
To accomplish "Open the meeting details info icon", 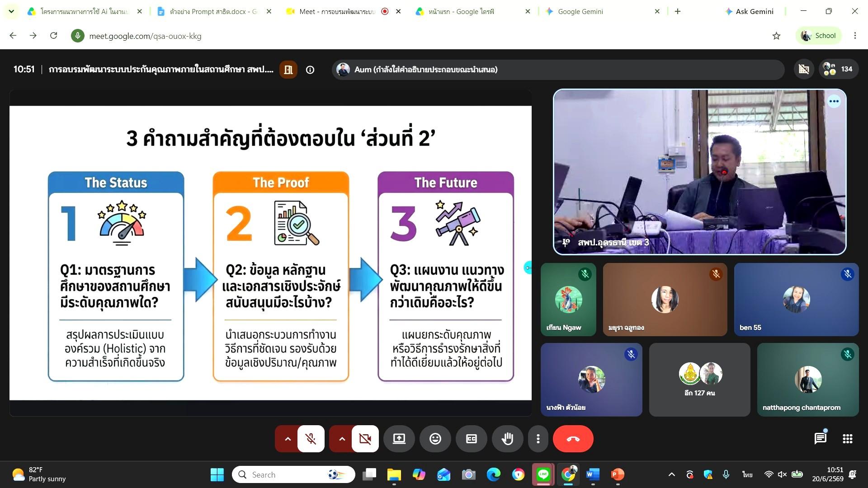I will point(310,70).
